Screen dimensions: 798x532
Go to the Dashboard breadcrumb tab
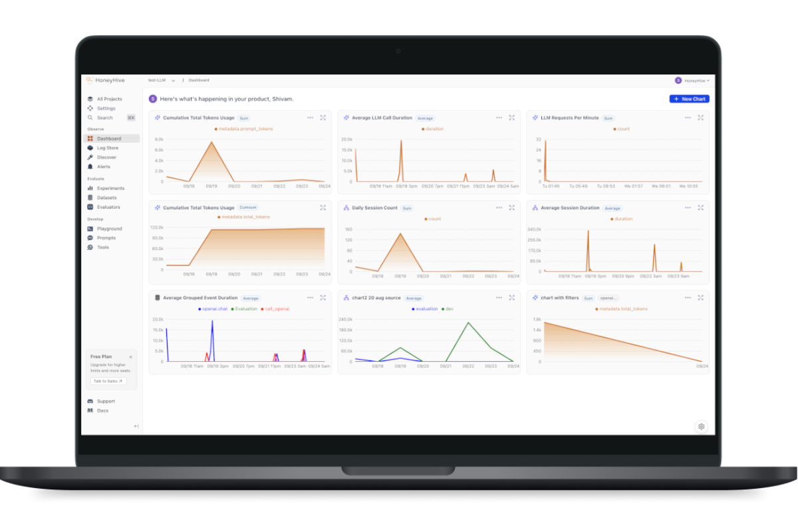198,80
